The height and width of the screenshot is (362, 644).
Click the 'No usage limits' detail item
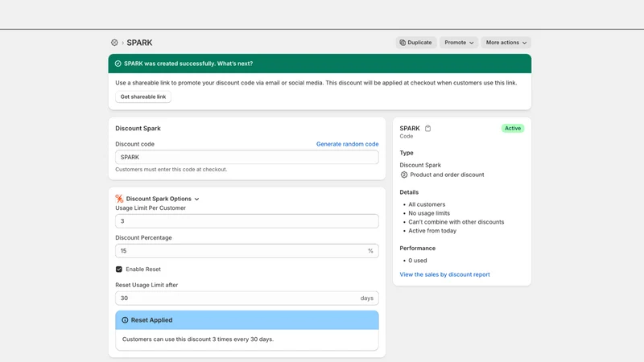[x=429, y=213]
